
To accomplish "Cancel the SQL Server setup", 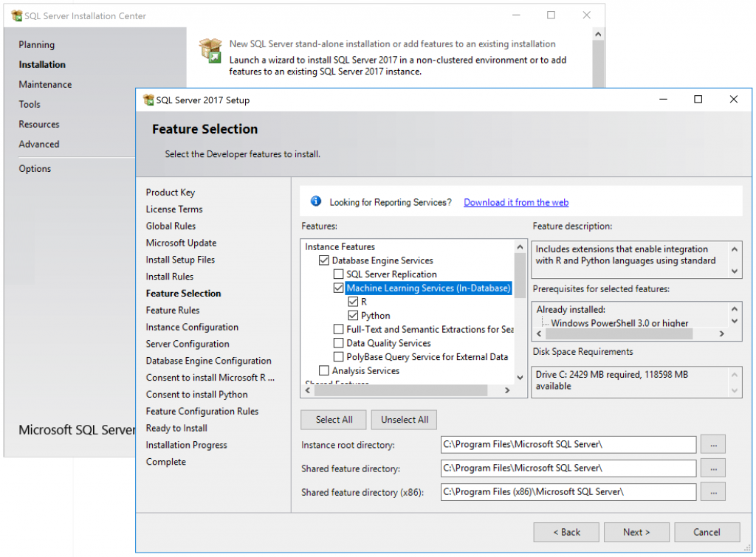I will (x=707, y=532).
